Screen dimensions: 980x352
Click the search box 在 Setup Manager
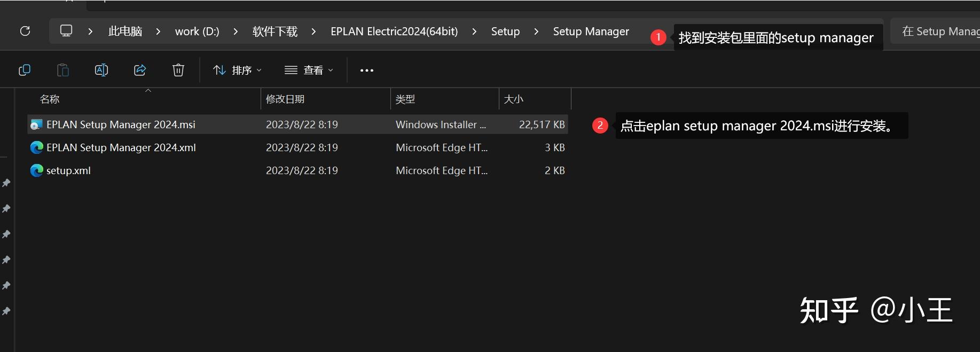point(940,32)
